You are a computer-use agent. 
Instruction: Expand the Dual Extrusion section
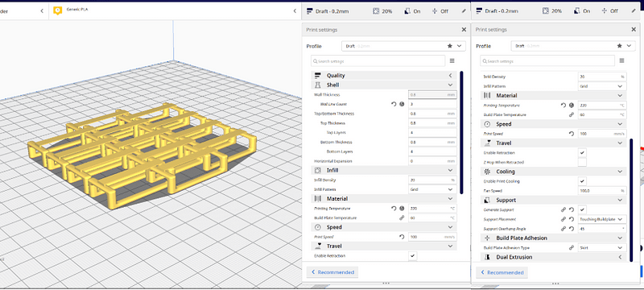554,257
